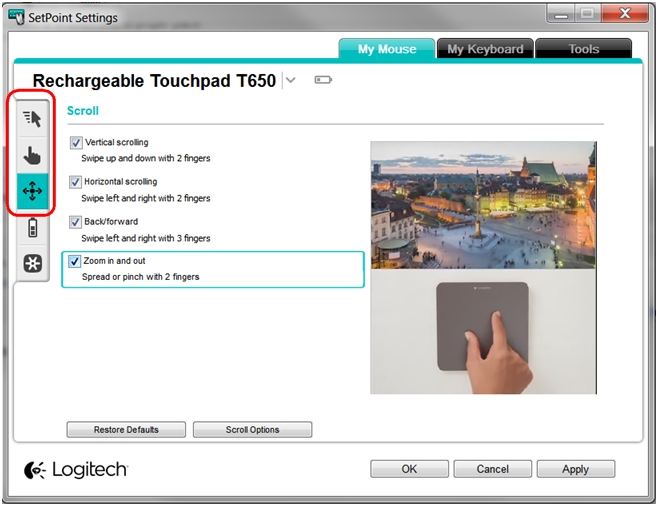This screenshot has height=506, width=658.
Task: Toggle the Horizontal scrolling checkbox
Action: point(75,182)
